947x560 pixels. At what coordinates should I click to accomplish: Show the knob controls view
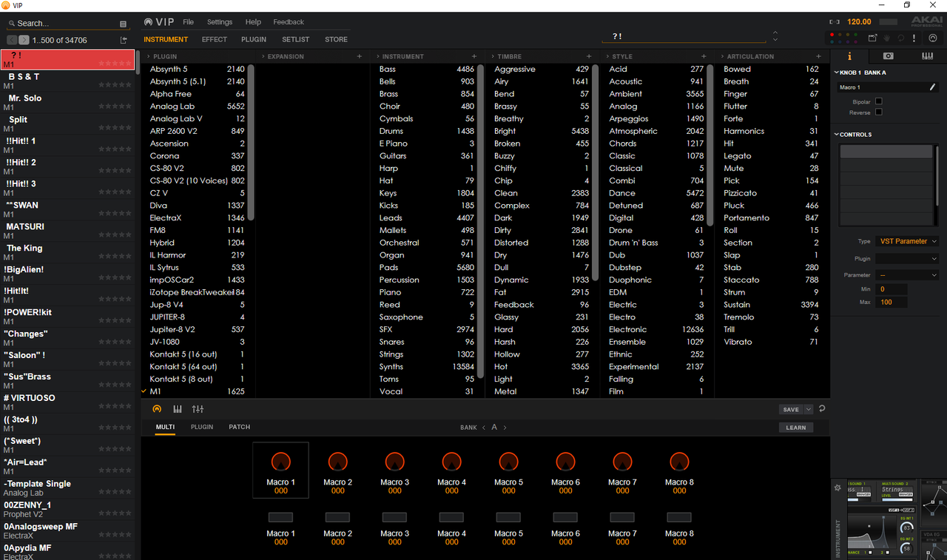(157, 409)
